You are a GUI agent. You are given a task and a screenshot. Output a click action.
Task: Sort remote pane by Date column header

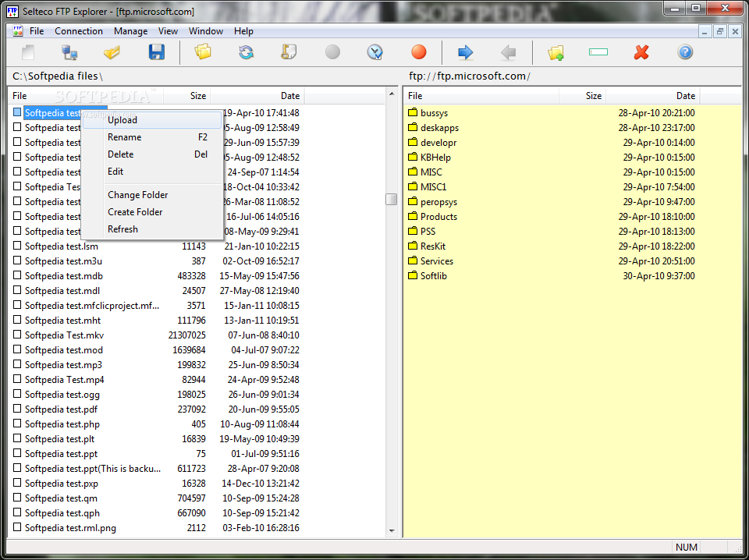point(653,95)
